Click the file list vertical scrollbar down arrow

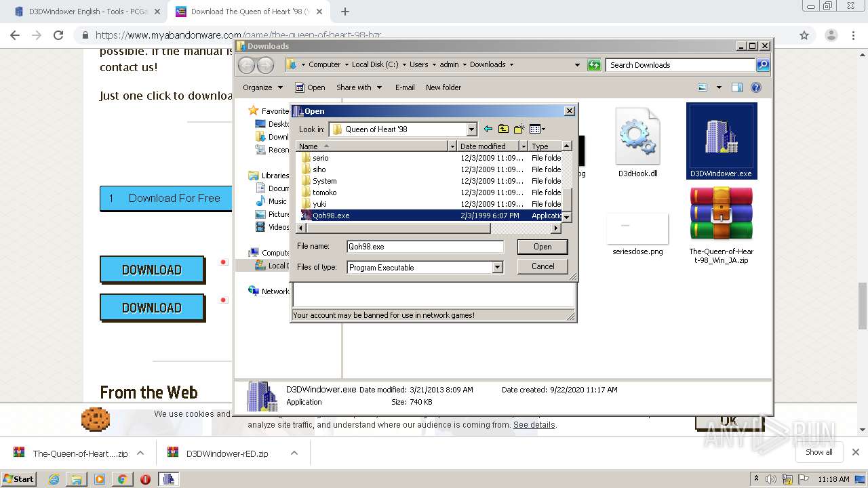point(567,216)
